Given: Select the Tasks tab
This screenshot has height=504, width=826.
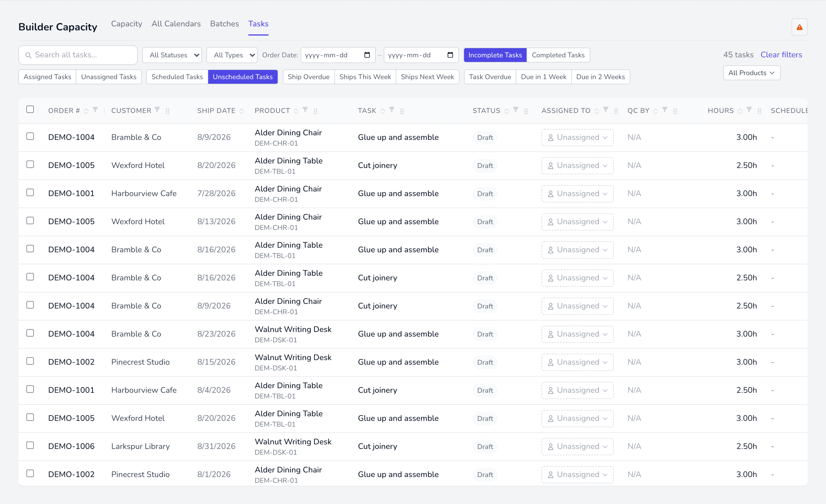Looking at the screenshot, I should coord(258,24).
